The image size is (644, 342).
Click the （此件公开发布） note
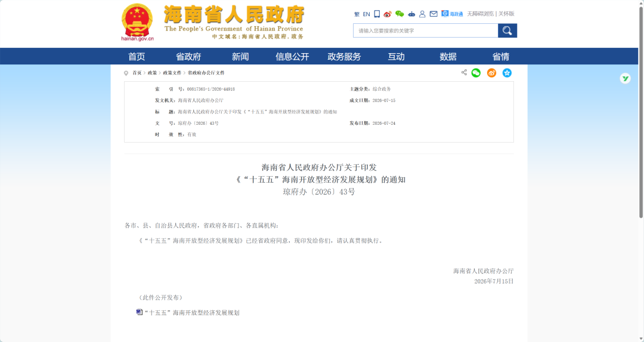160,298
